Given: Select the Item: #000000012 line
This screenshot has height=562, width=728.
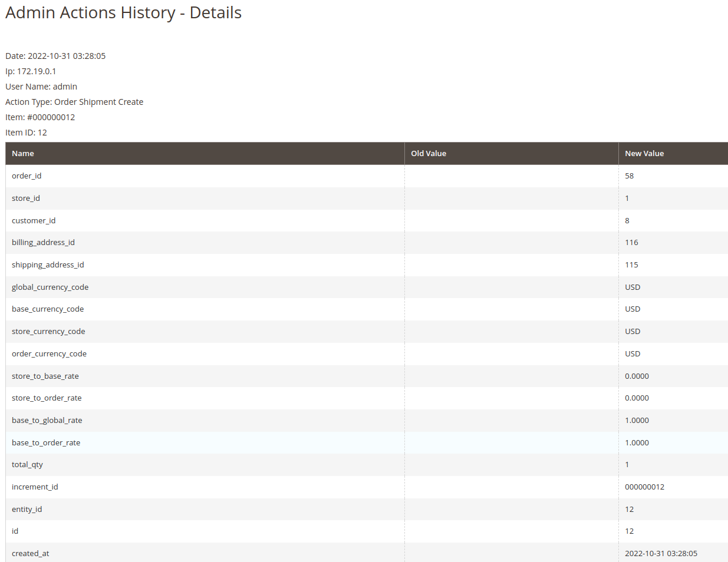Looking at the screenshot, I should pyautogui.click(x=40, y=117).
